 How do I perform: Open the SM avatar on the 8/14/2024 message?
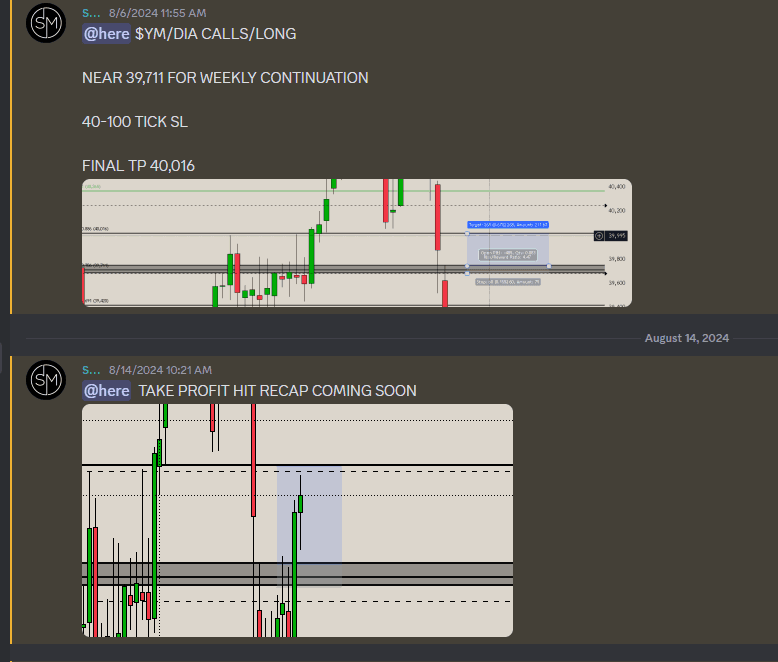click(x=46, y=380)
